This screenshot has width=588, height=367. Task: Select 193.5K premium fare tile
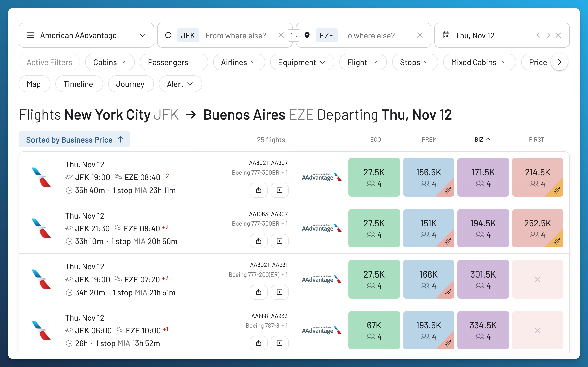tap(429, 330)
